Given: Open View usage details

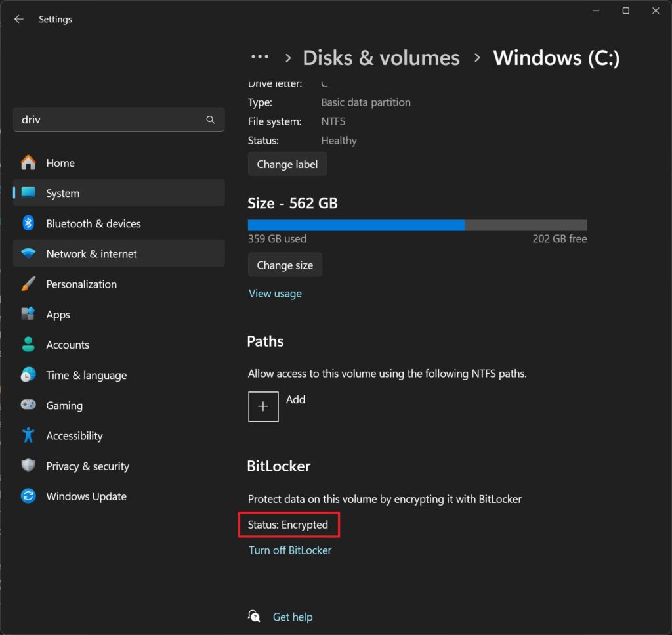Looking at the screenshot, I should [275, 293].
